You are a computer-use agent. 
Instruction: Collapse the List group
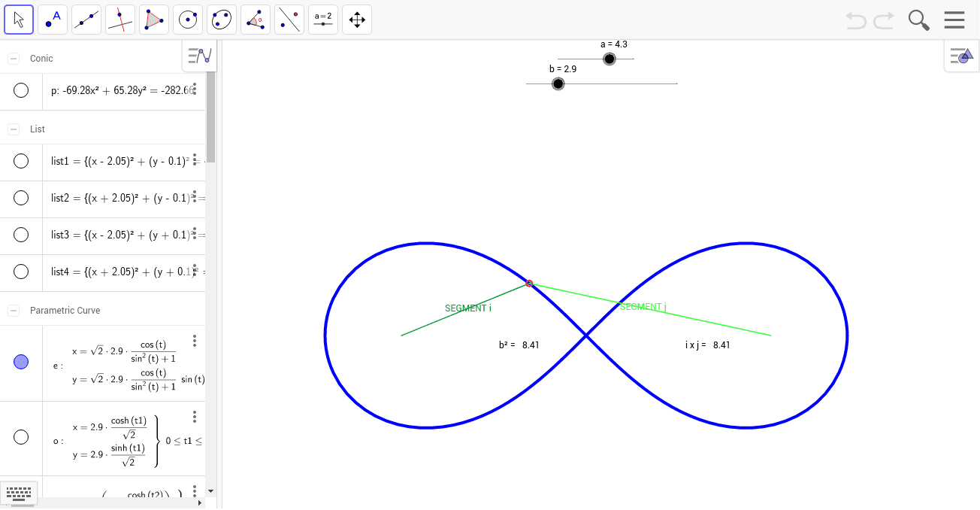(14, 129)
